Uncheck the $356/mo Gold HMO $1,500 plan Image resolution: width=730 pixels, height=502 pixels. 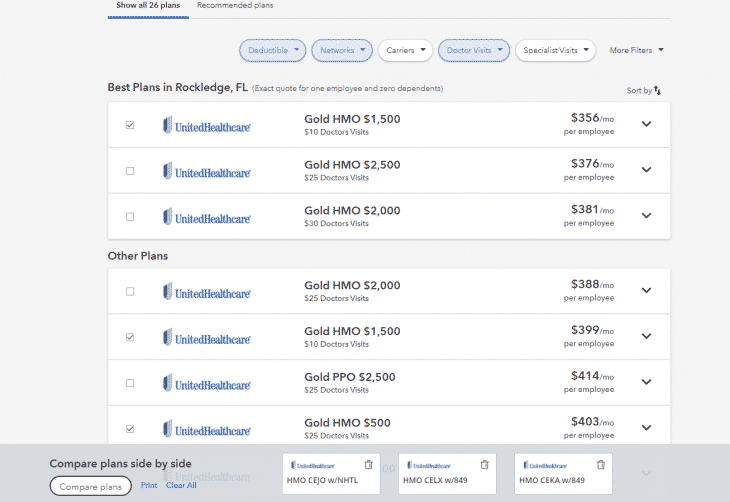tap(130, 125)
